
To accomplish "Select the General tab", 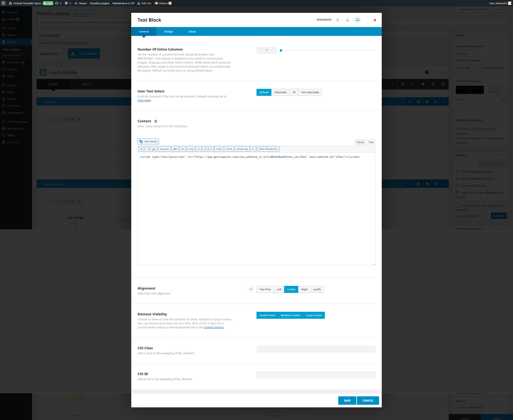I will point(144,31).
